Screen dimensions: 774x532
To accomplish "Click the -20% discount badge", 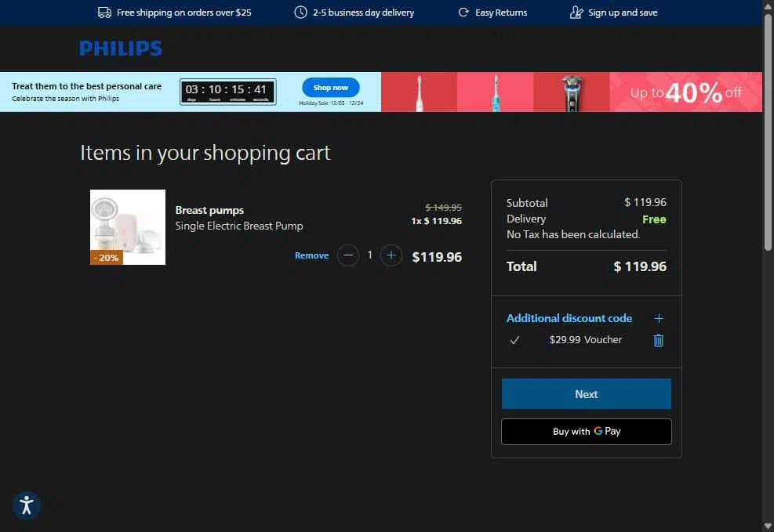I will (106, 258).
